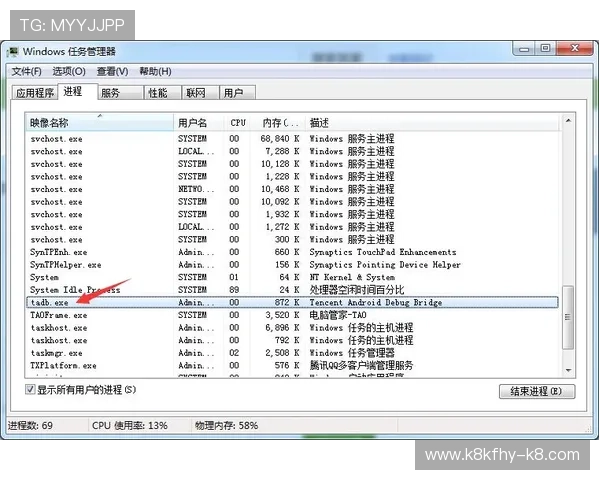This screenshot has height=480, width=600.
Task: Select svchost.exe run by NETWO... user
Action: (292, 189)
